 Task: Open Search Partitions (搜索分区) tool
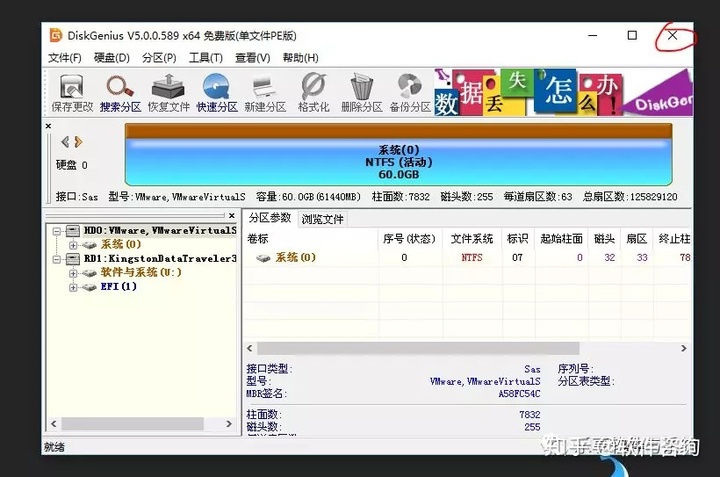pyautogui.click(x=120, y=94)
